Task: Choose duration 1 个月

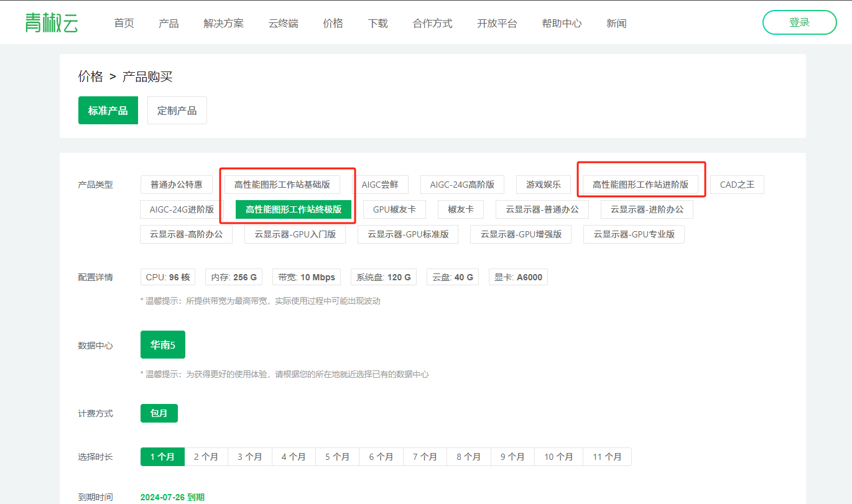Action: (x=162, y=457)
